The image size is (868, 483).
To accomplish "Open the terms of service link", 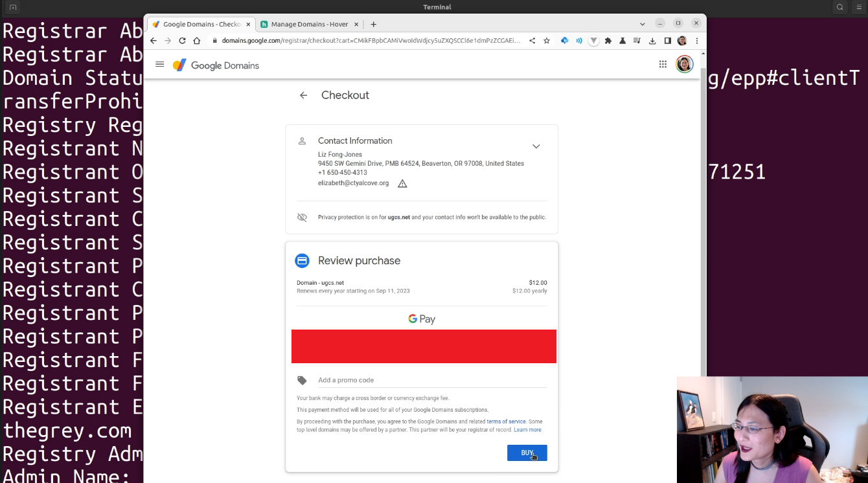I will (506, 421).
